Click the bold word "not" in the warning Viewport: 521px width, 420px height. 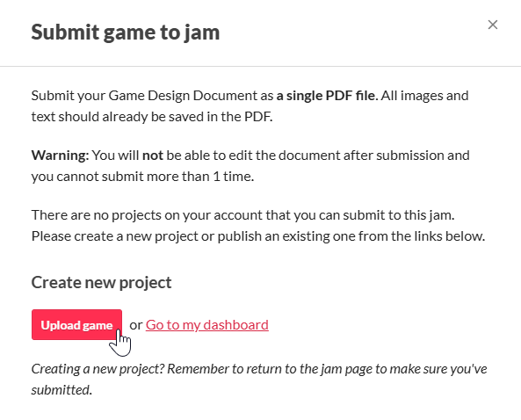click(x=153, y=156)
